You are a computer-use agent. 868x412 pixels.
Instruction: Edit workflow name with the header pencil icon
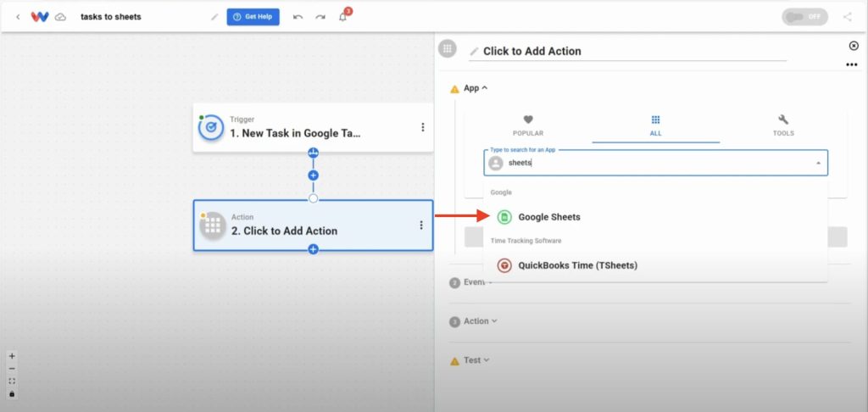214,17
